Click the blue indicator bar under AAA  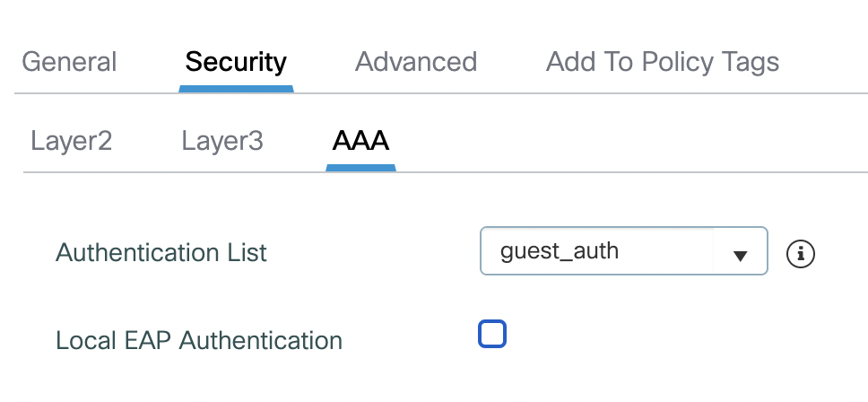click(360, 167)
